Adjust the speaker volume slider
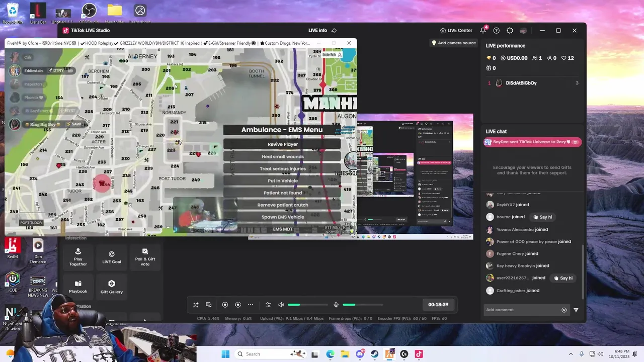The height and width of the screenshot is (362, 644). [307, 305]
